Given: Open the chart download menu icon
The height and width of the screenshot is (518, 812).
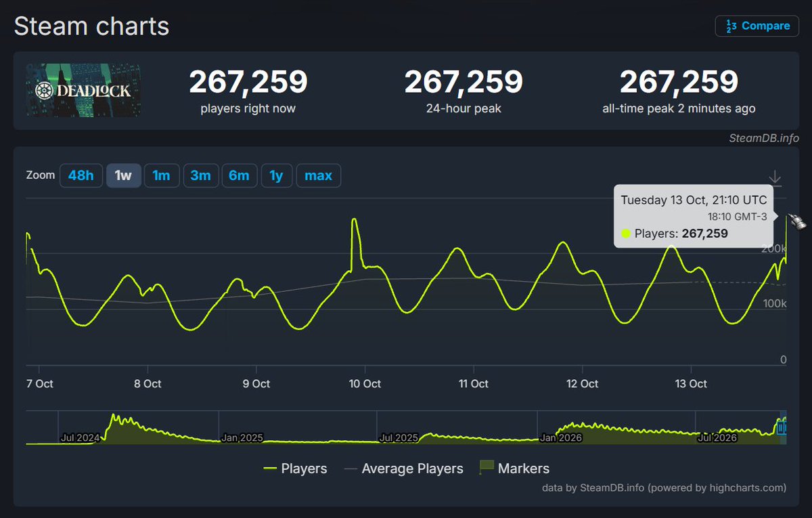Looking at the screenshot, I should click(775, 179).
